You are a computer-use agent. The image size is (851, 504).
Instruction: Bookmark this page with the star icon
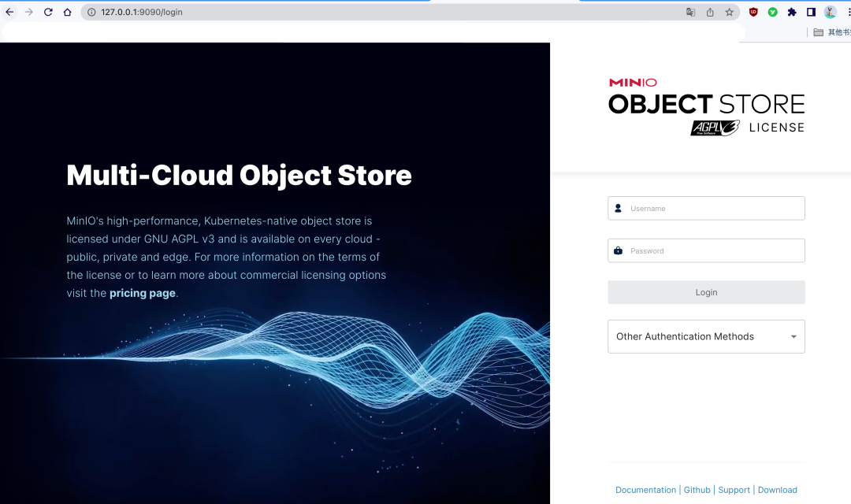tap(730, 12)
